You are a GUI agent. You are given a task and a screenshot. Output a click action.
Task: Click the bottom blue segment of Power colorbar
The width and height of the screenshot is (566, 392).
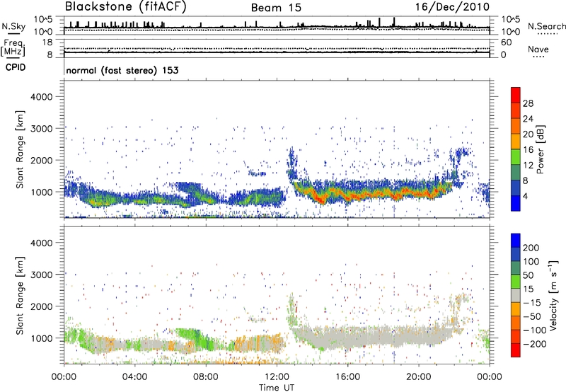(x=516, y=203)
